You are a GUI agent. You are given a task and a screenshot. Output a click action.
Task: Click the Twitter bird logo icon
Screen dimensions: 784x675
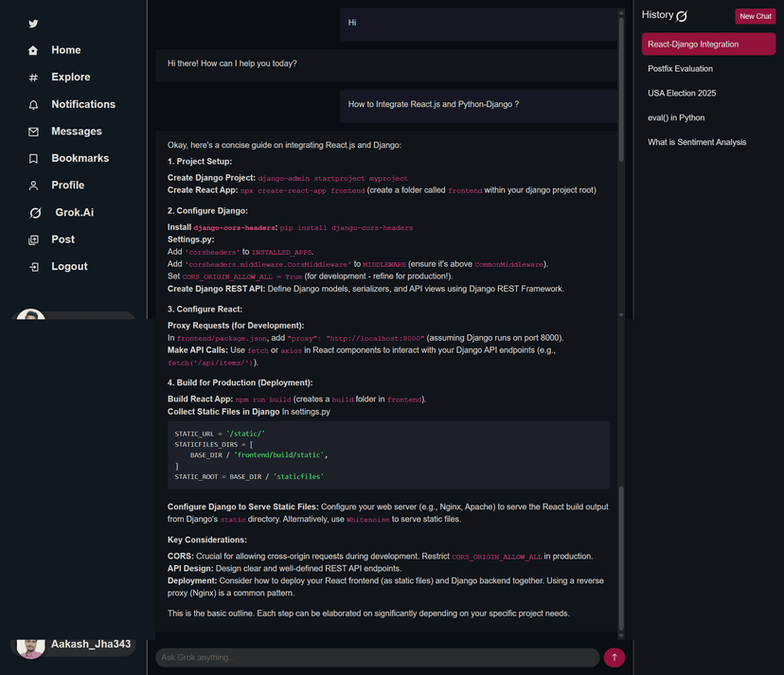[34, 24]
